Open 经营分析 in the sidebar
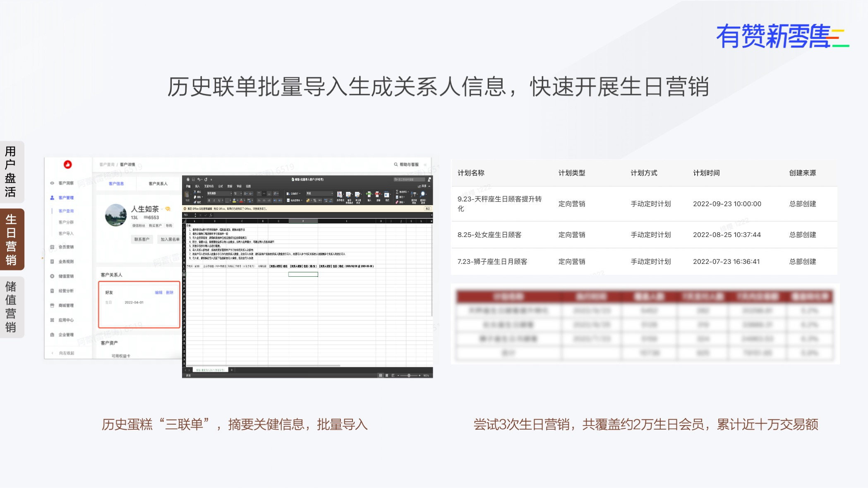This screenshot has width=868, height=488. (x=62, y=291)
